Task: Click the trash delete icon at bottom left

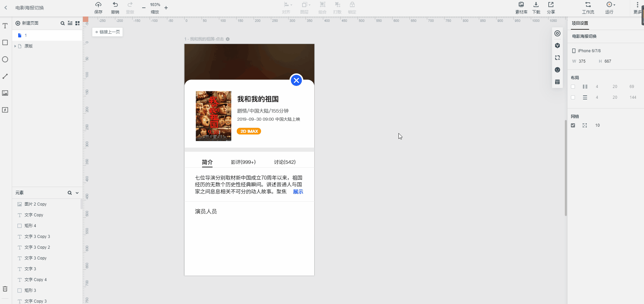Action: coord(5,288)
